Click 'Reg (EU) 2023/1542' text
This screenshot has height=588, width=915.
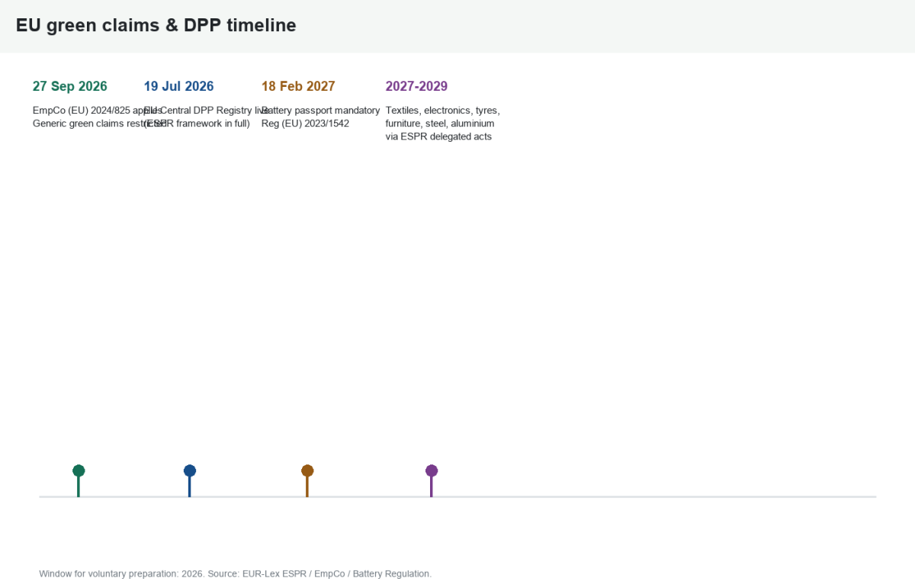(305, 124)
